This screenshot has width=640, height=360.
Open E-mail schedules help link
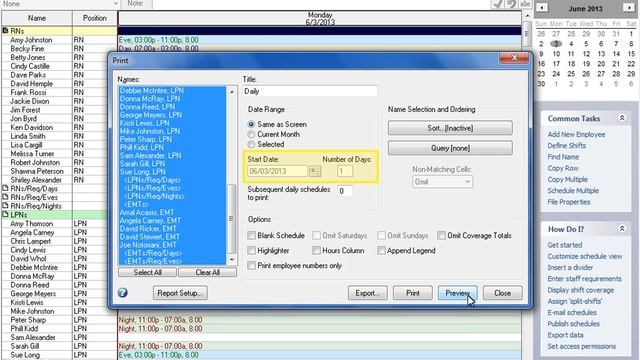[x=572, y=313]
